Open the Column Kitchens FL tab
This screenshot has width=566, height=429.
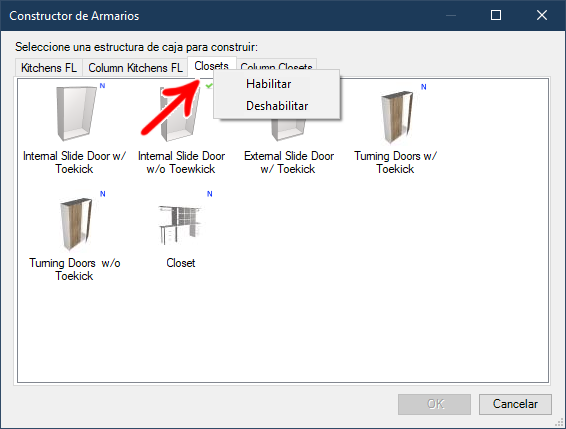coord(135,68)
